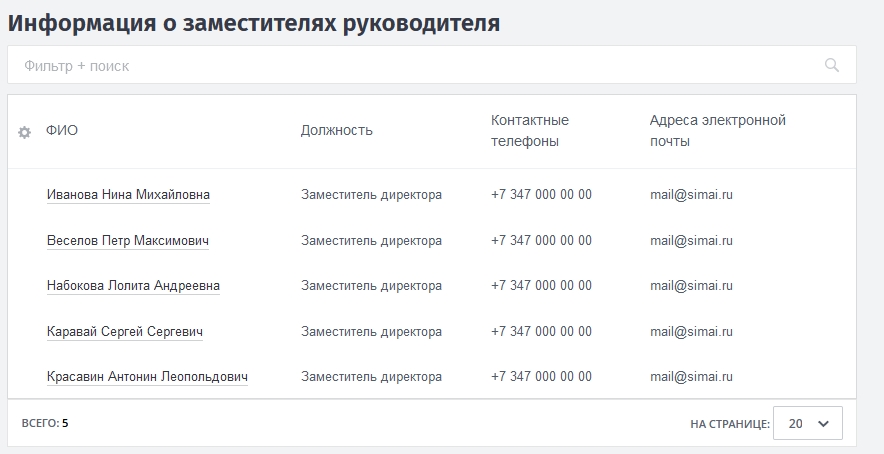Expand the 'На странице' page size dropdown
Image resolution: width=884 pixels, height=454 pixels.
(x=809, y=423)
